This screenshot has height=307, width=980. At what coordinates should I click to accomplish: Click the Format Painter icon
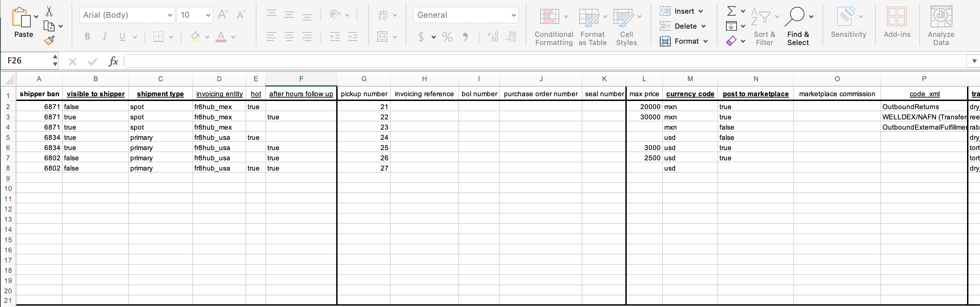click(x=49, y=40)
